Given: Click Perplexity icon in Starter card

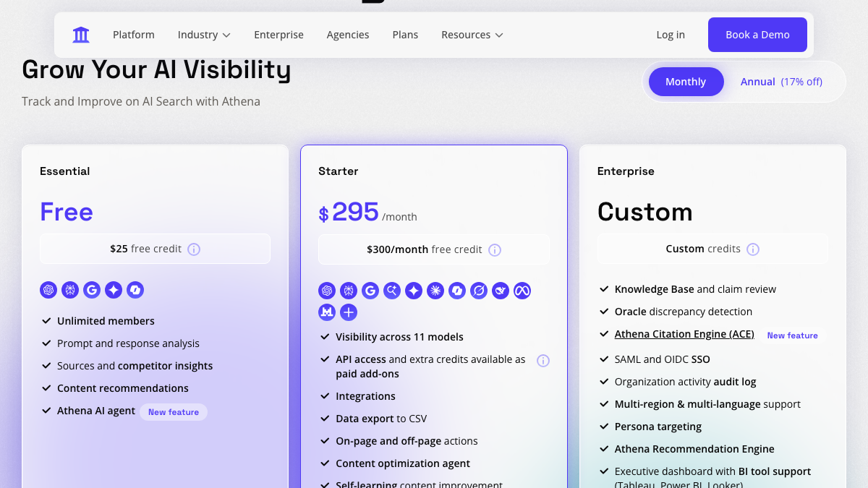Looking at the screenshot, I should [x=349, y=291].
